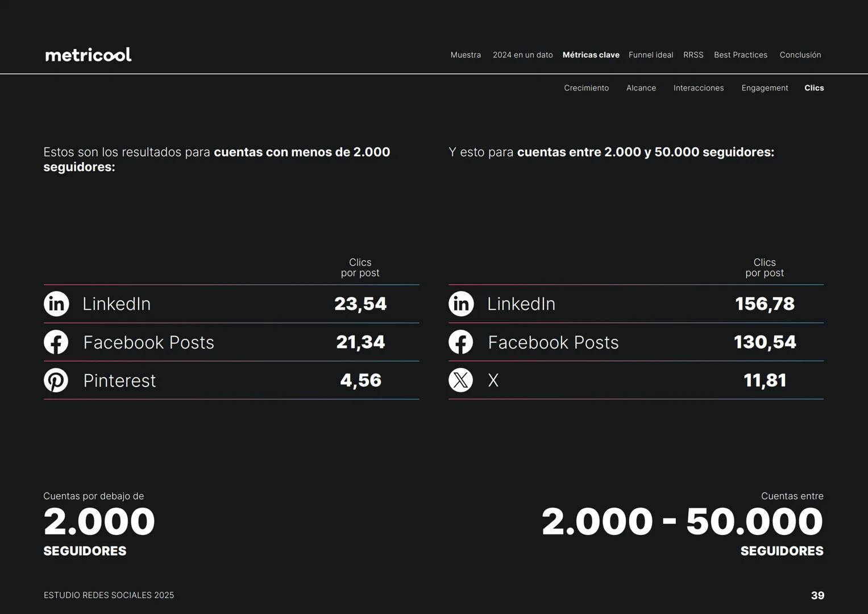The width and height of the screenshot is (868, 614).
Task: Go to the 2024 en un dato section
Action: click(x=522, y=55)
